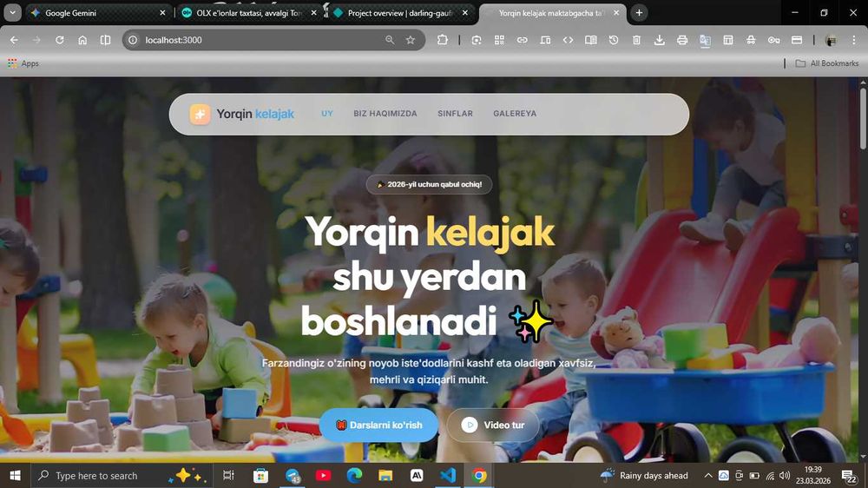Click the Type here to search box
Image resolution: width=868 pixels, height=488 pixels.
point(120,475)
